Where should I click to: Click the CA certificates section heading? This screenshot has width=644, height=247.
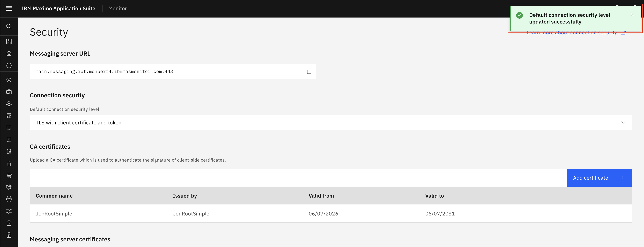point(50,147)
